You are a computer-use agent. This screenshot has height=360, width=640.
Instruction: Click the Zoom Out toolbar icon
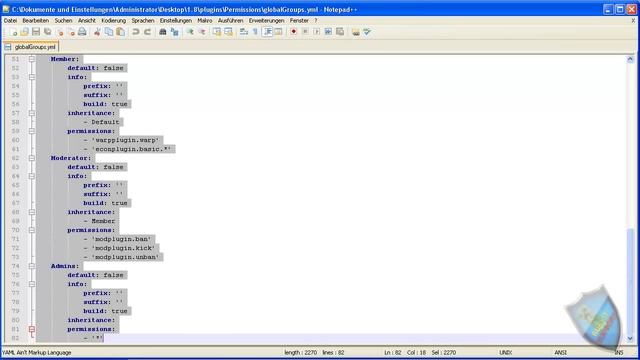coord(202,32)
